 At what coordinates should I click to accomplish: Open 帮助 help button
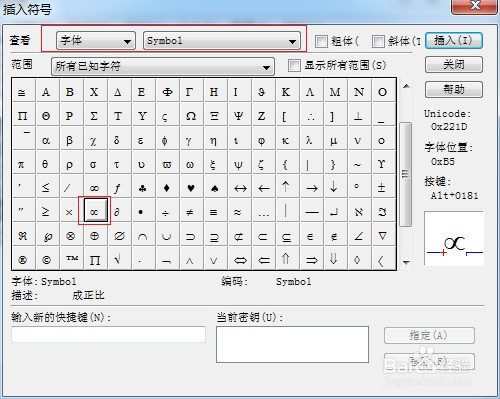[454, 89]
